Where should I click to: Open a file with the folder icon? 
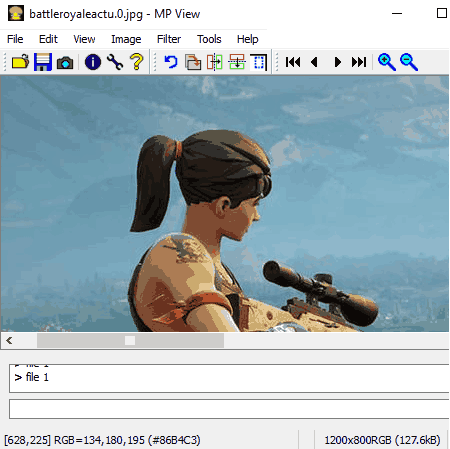click(x=21, y=62)
